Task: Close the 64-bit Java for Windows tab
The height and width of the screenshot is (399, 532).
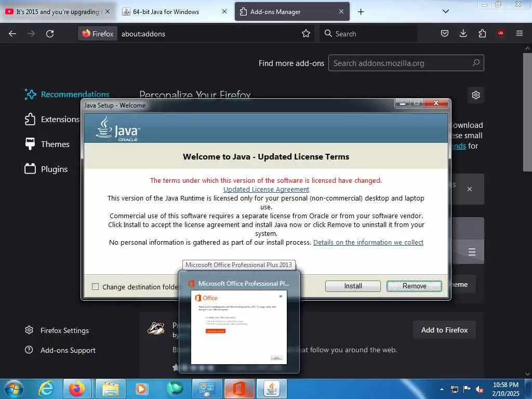Action: [x=224, y=11]
